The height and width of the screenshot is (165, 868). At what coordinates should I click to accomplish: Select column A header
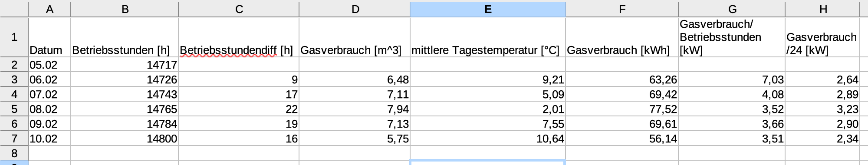[49, 9]
